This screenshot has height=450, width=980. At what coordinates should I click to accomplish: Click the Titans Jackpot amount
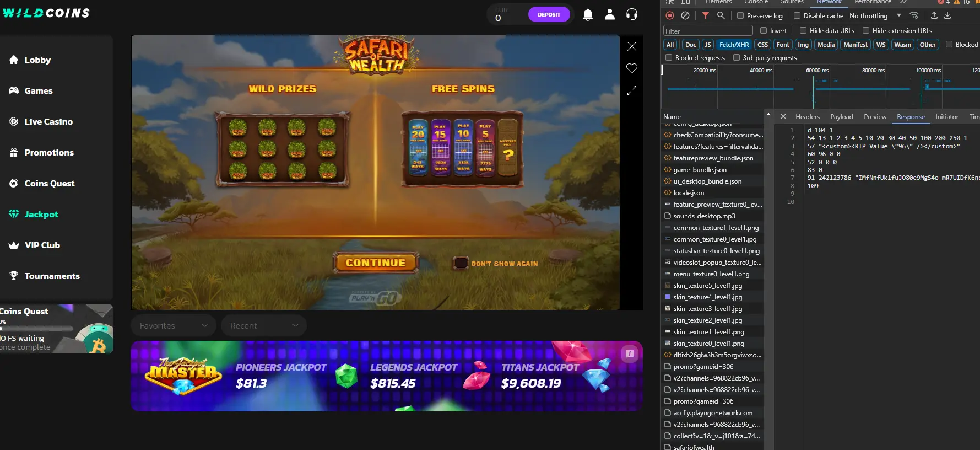(x=531, y=383)
